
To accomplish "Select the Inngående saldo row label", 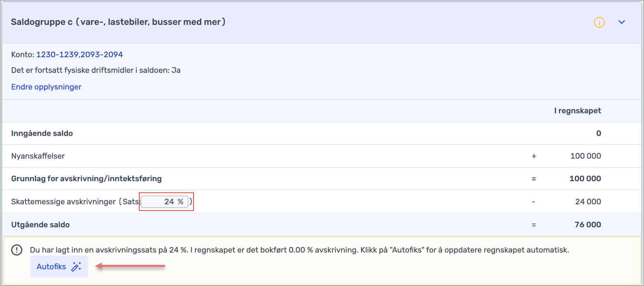I will (x=42, y=133).
